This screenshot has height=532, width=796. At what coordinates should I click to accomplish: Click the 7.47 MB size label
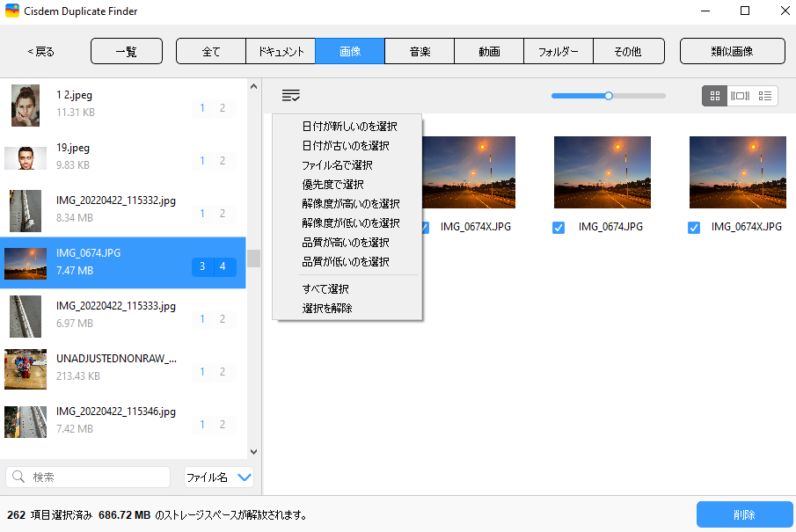75,271
